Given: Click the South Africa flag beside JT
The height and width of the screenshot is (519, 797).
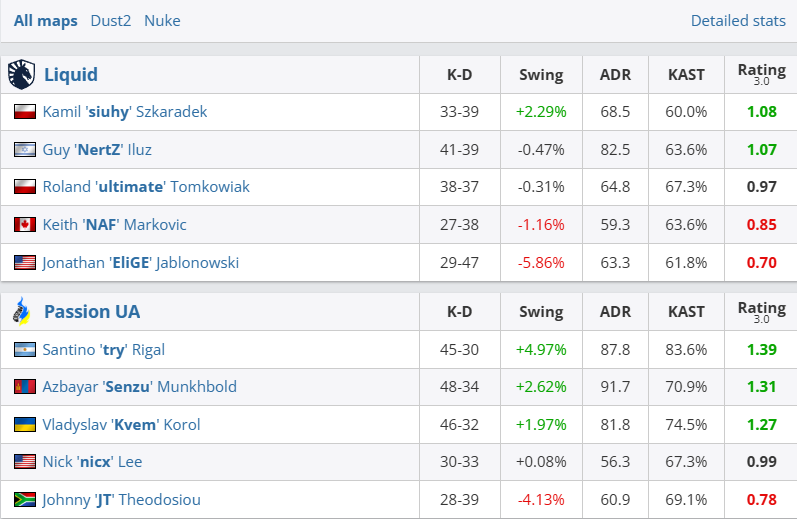Looking at the screenshot, I should [x=25, y=500].
